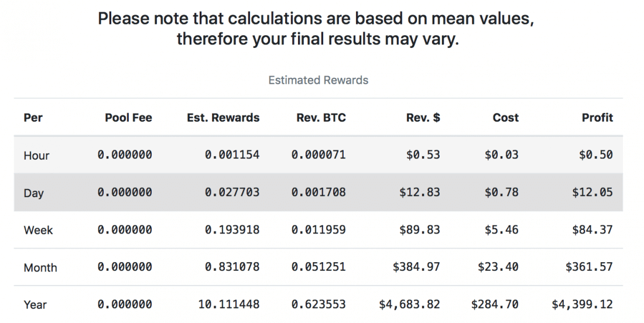Click the Est. Rewards column header
The width and height of the screenshot is (644, 323).
[x=223, y=118]
